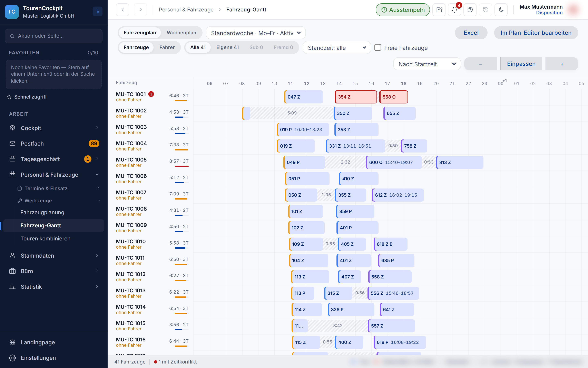Click the sidebar pin icon beside TourenCockpit
This screenshot has width=588, height=368.
pos(98,11)
